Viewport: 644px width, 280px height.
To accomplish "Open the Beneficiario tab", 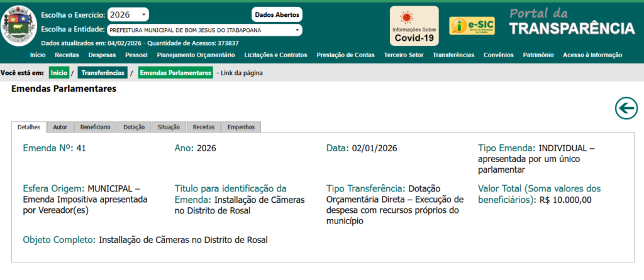I will pos(96,127).
